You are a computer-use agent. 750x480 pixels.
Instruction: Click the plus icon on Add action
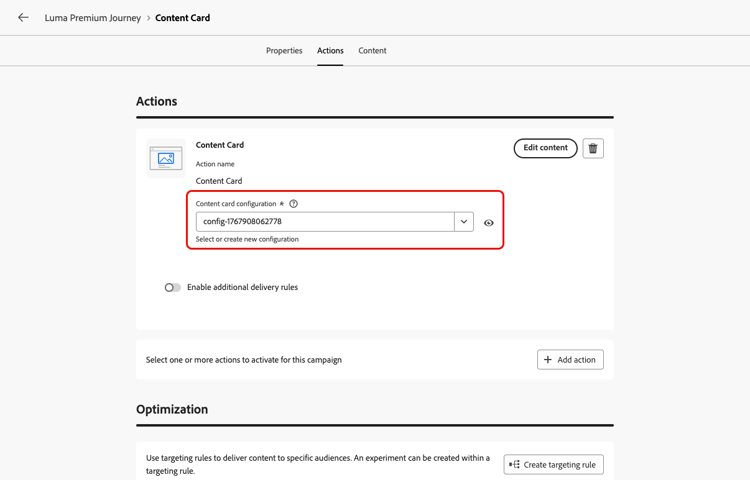[x=548, y=360]
